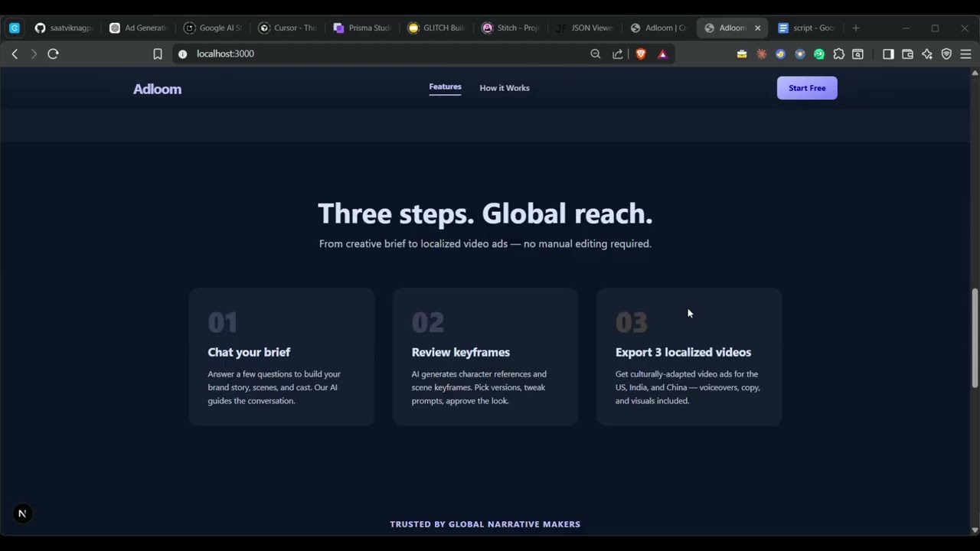Screen dimensions: 980x551
Task: Switch to the Stitch Project tab
Action: (511, 28)
